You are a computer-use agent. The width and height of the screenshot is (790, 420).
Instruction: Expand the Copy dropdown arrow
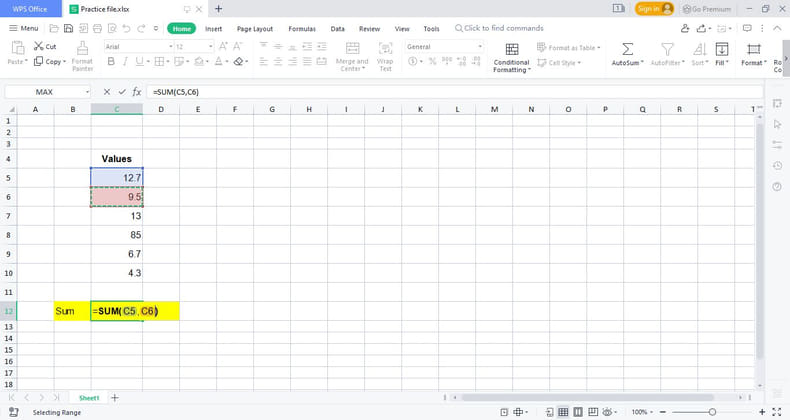tap(64, 61)
